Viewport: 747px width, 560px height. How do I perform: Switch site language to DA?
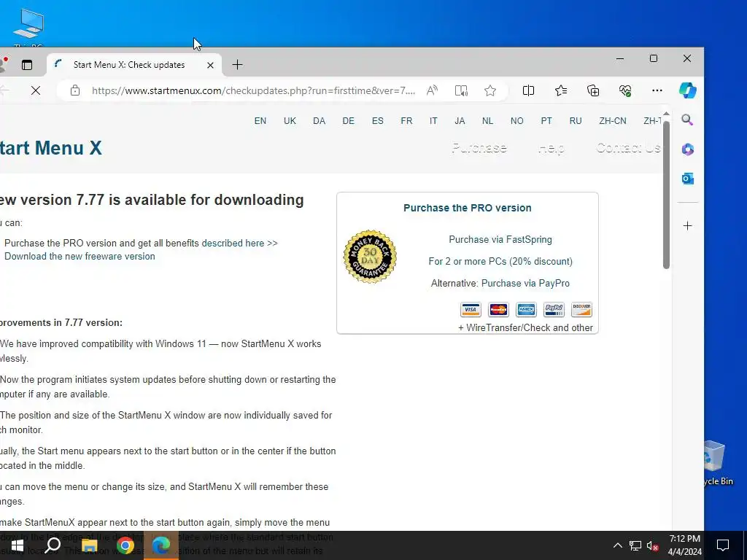(320, 121)
